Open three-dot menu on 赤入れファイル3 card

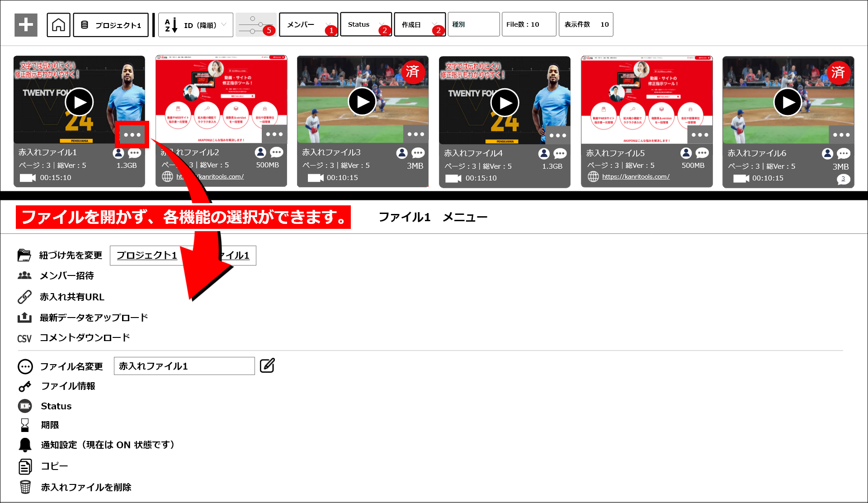point(416,134)
